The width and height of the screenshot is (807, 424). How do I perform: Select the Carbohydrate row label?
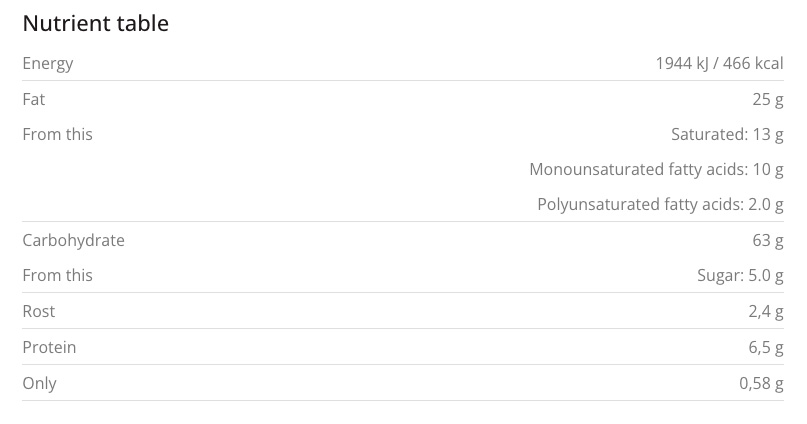[73, 240]
